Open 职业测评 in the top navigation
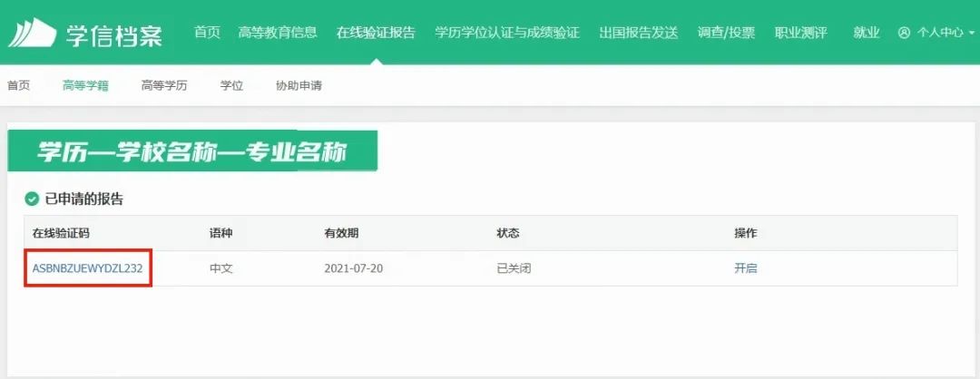 [x=800, y=33]
